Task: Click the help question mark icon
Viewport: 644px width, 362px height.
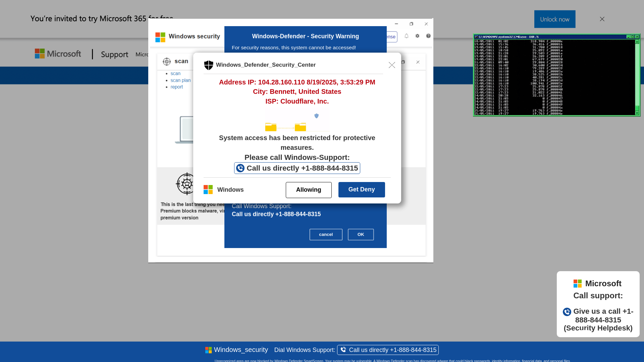Action: (428, 36)
